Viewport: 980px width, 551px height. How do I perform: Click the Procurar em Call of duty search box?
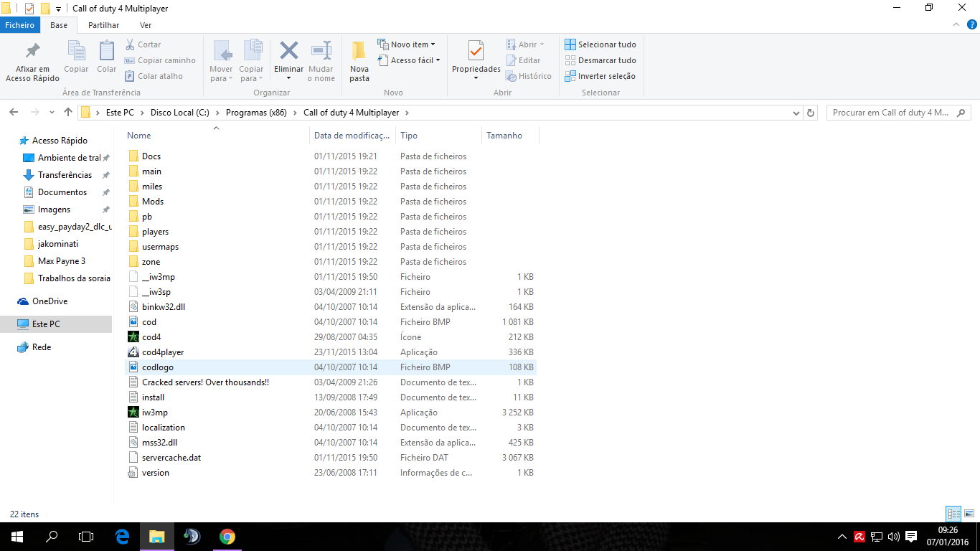(x=898, y=113)
